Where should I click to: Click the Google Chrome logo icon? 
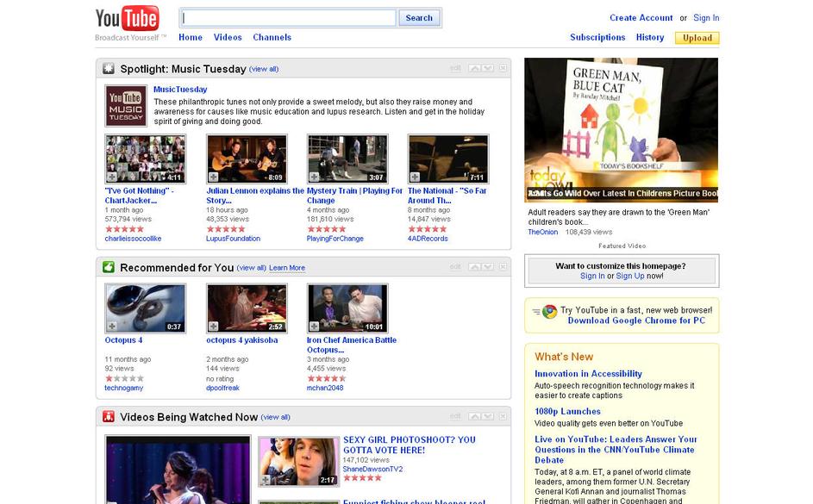point(549,312)
